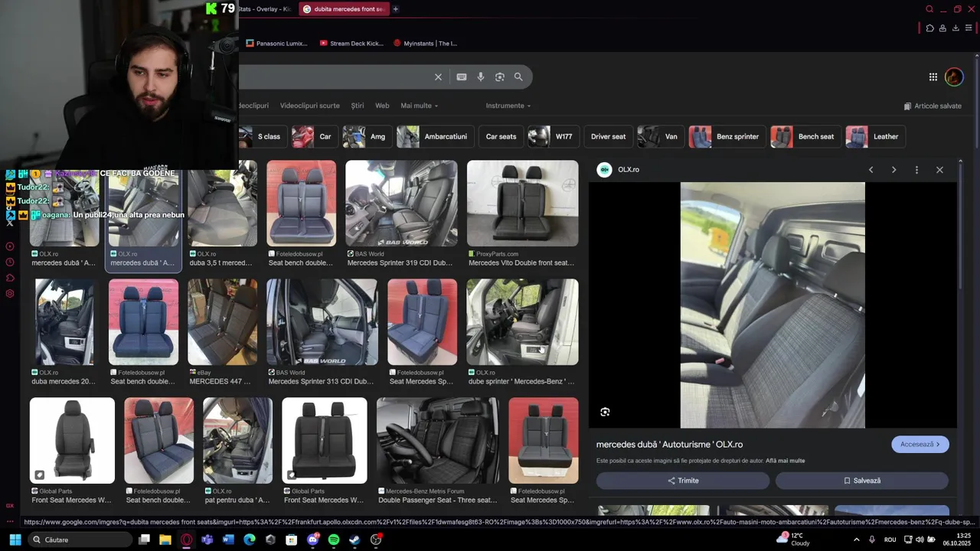This screenshot has height=551, width=980.
Task: Open the 12°C Cloudy weather widget
Action: click(x=793, y=540)
